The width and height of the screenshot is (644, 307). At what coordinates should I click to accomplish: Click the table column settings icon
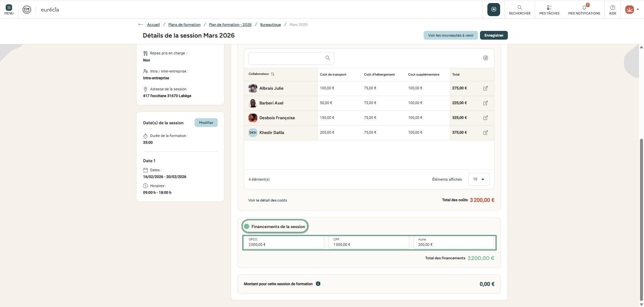[485, 58]
